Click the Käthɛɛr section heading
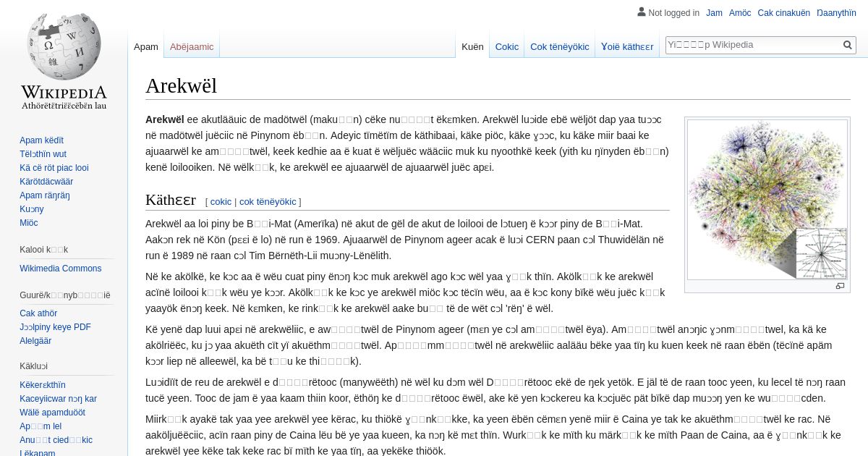 click(171, 200)
